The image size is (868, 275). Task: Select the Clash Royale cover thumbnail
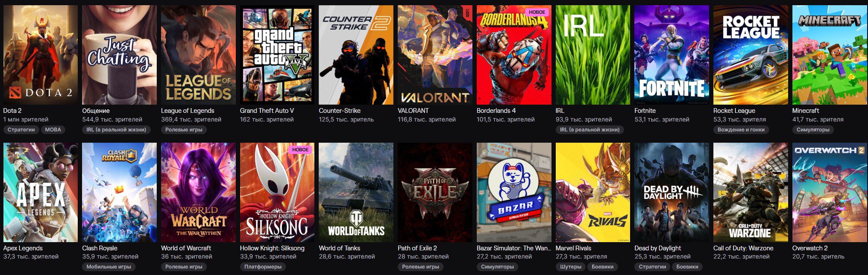[120, 192]
